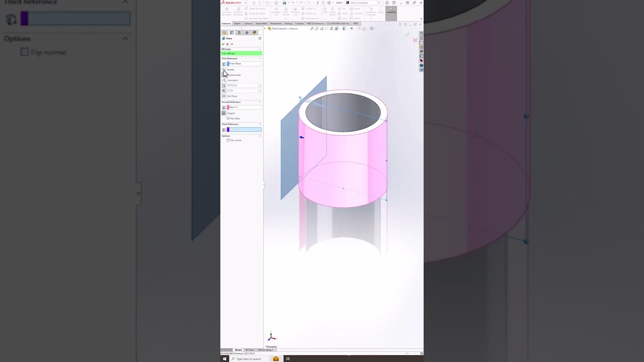
Task: Switch to the SOLIDWORKS Add-Ins tab
Action: click(x=338, y=24)
